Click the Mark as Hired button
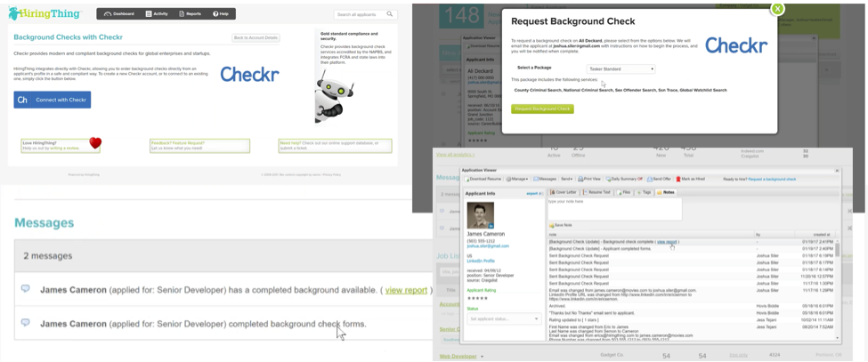 (x=690, y=179)
